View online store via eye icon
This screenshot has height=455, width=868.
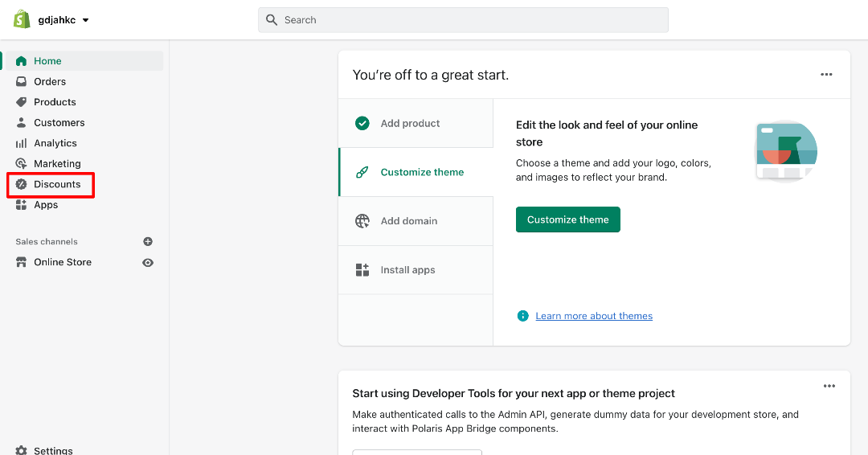148,262
